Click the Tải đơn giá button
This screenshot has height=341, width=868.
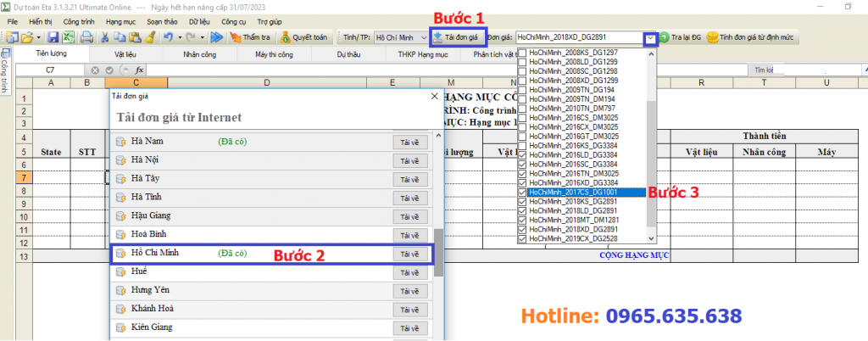coord(456,37)
